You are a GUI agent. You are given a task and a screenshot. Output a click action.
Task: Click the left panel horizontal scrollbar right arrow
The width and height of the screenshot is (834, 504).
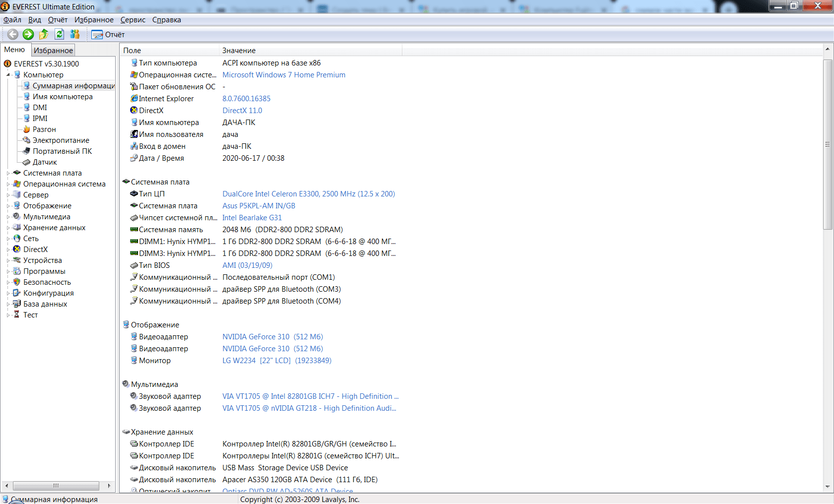pos(109,486)
